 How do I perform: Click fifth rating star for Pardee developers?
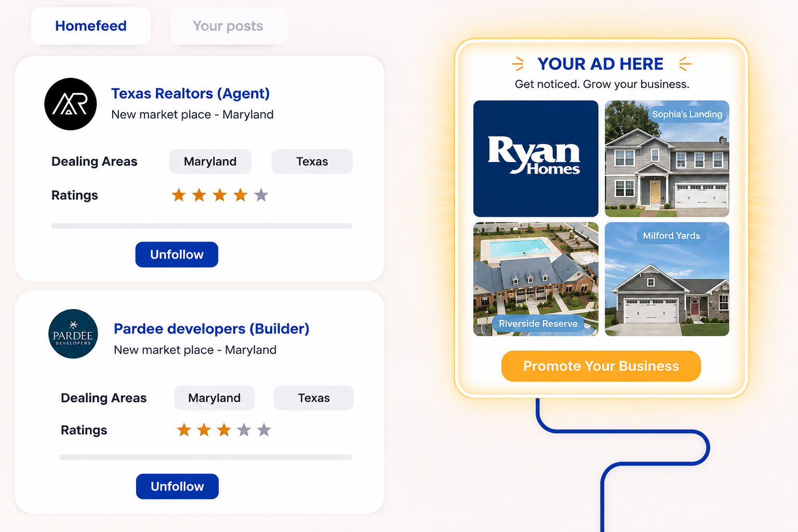(x=264, y=430)
